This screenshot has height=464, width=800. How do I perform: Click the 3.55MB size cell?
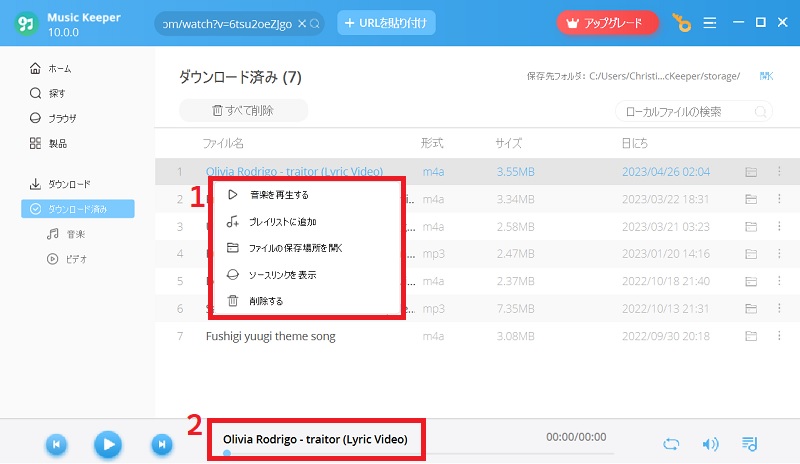(x=515, y=172)
